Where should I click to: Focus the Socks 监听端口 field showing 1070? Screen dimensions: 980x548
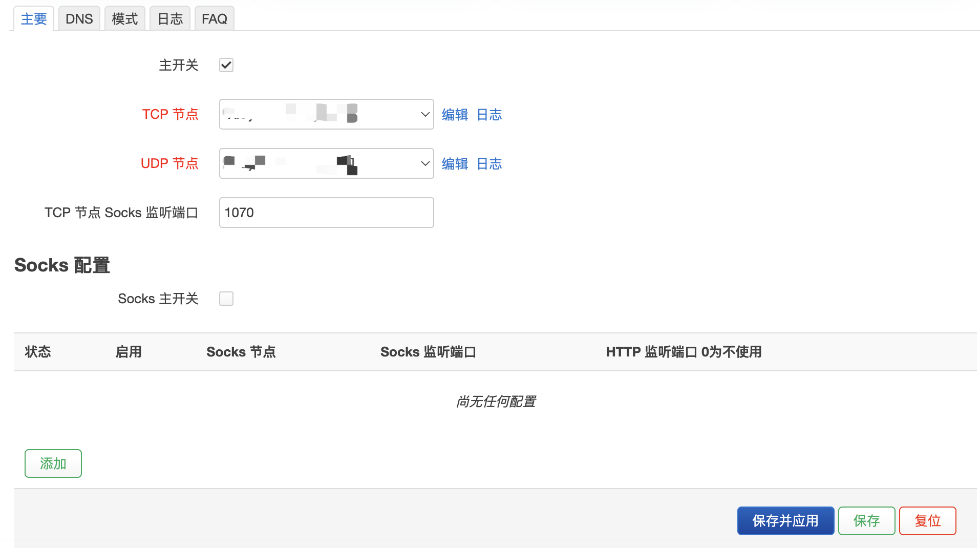tap(326, 213)
